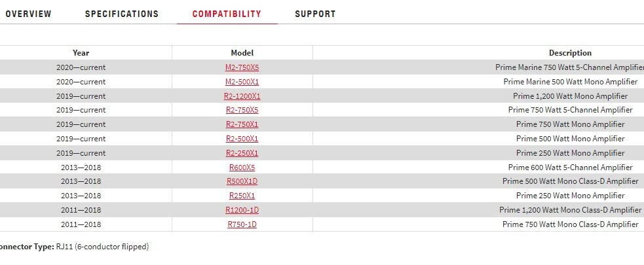
Task: Open the M2-750X5 model link
Action: (242, 67)
